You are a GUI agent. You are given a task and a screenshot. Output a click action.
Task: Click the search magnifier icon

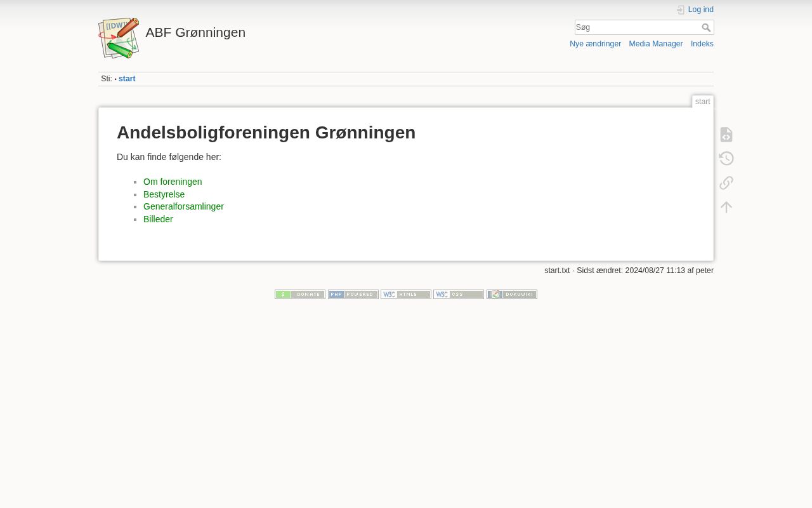[x=706, y=27]
